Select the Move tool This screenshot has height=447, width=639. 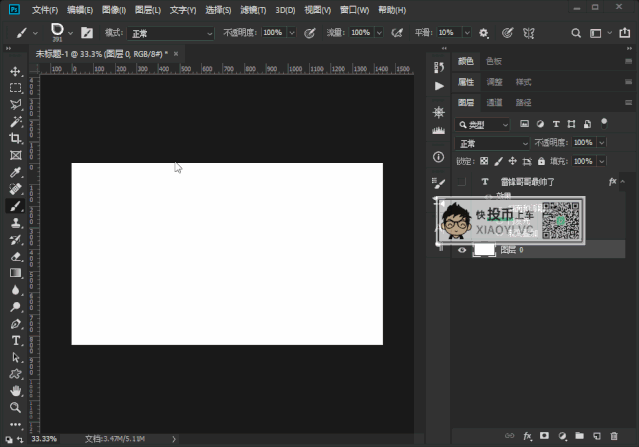tap(16, 72)
